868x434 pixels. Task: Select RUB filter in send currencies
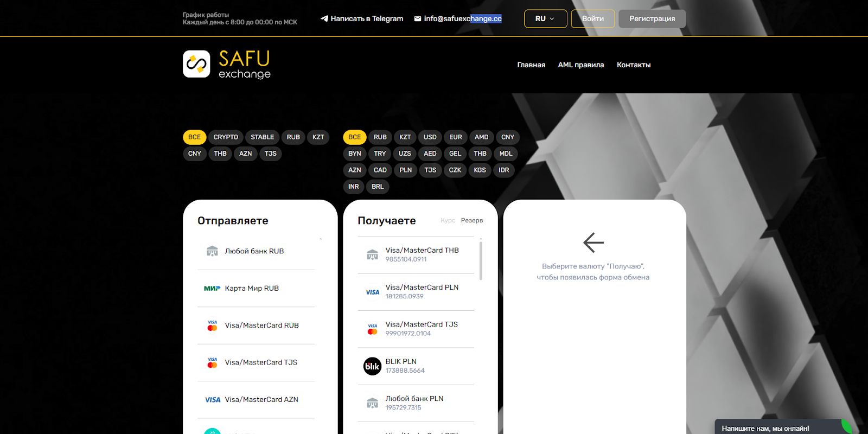(293, 137)
